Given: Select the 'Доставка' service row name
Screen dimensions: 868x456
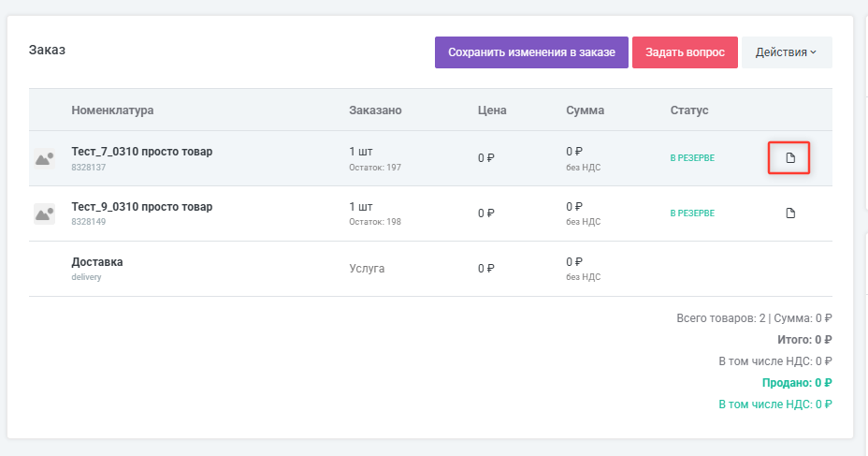Looking at the screenshot, I should [97, 262].
